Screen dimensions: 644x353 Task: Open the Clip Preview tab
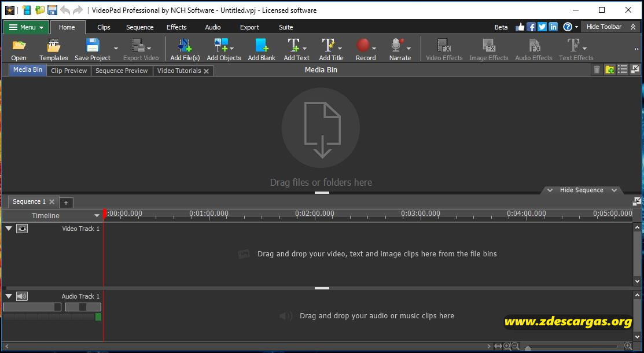click(x=69, y=71)
